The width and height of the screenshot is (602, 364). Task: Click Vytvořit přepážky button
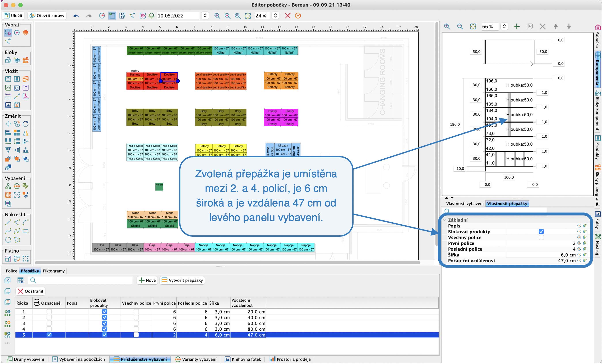(x=182, y=280)
